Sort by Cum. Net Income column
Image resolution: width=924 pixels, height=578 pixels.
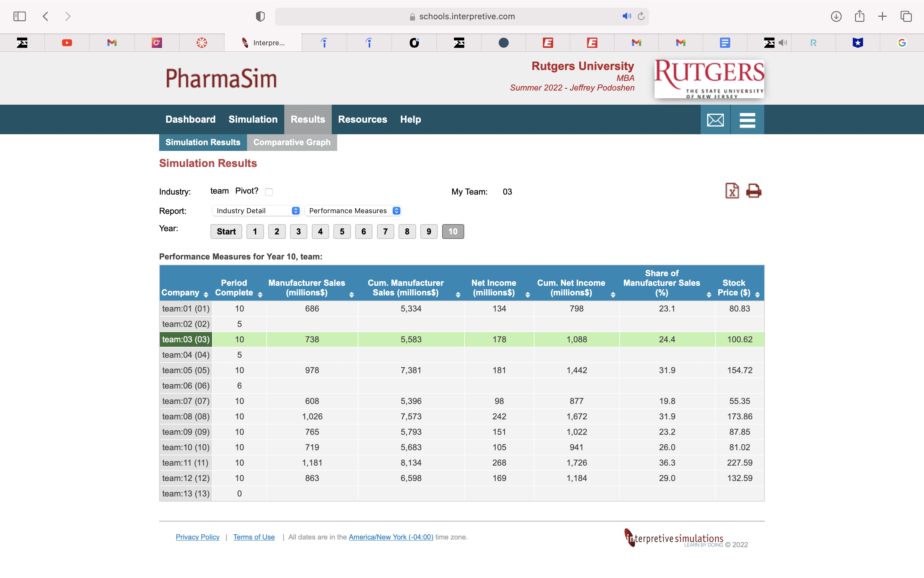pyautogui.click(x=613, y=294)
